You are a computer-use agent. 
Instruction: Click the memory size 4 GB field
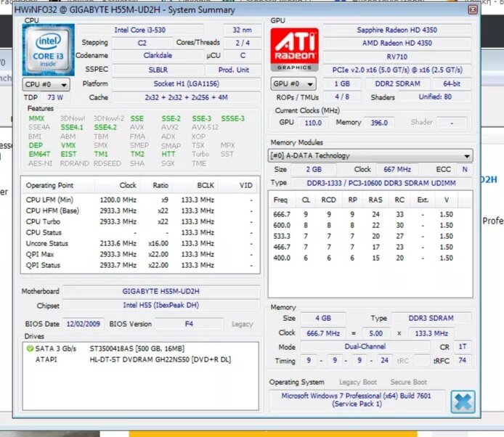click(323, 318)
